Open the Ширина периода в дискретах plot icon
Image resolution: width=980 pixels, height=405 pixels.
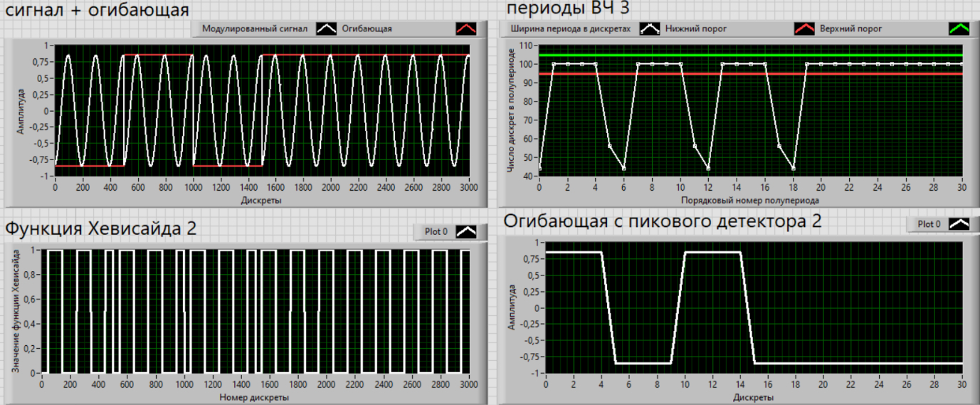click(649, 29)
